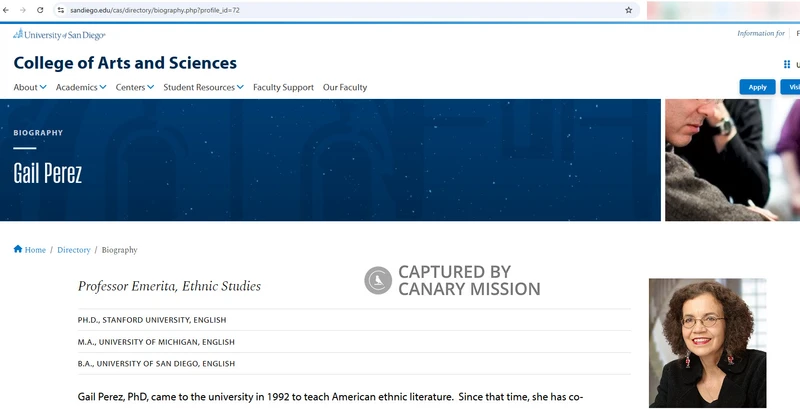Click the banner photo of man on phone
This screenshot has height=409, width=800.
pyautogui.click(x=732, y=160)
